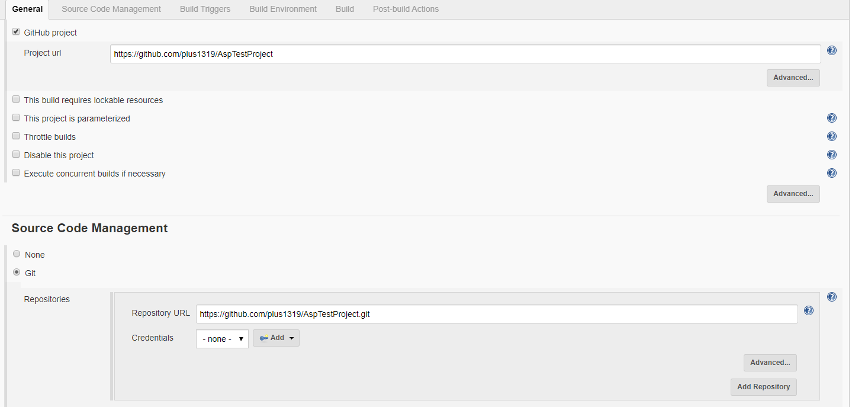868x407 pixels.
Task: Open help for Repositories section
Action: click(831, 297)
